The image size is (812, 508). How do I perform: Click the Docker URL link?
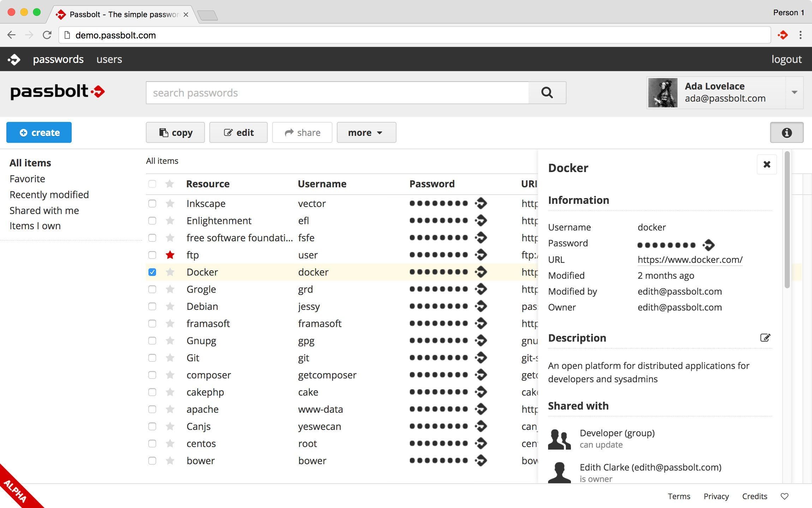[690, 259]
